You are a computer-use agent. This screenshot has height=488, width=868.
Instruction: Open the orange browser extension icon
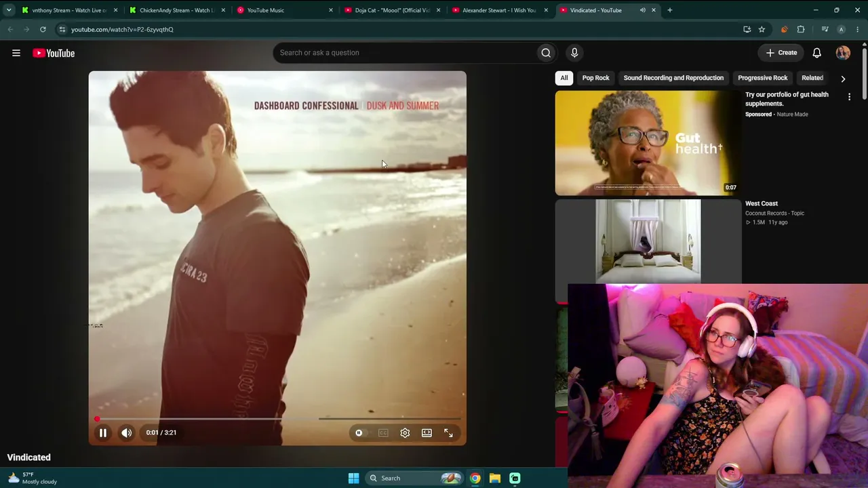tap(785, 29)
